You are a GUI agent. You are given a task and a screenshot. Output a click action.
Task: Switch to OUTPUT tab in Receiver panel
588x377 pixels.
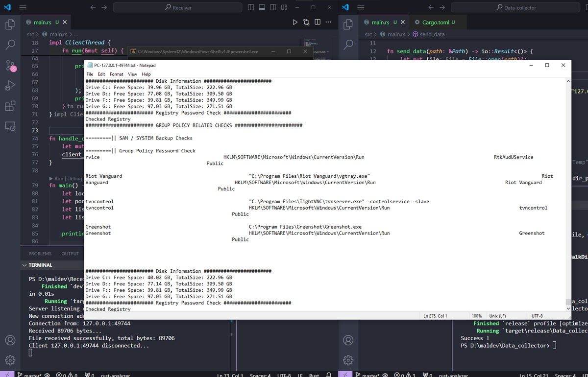click(x=70, y=254)
